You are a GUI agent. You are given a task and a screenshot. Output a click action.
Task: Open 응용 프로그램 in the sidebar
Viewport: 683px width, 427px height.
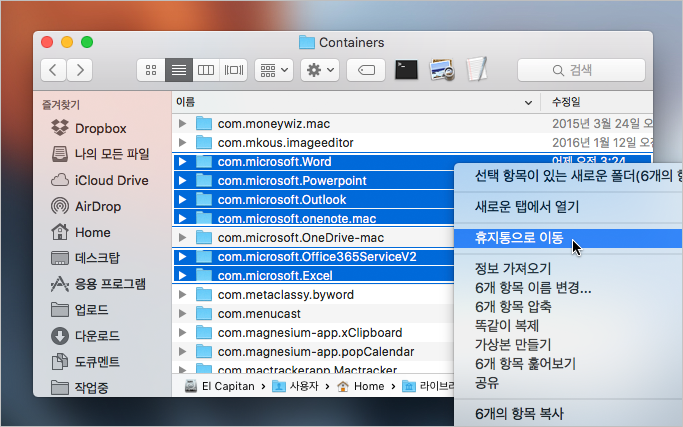[98, 284]
